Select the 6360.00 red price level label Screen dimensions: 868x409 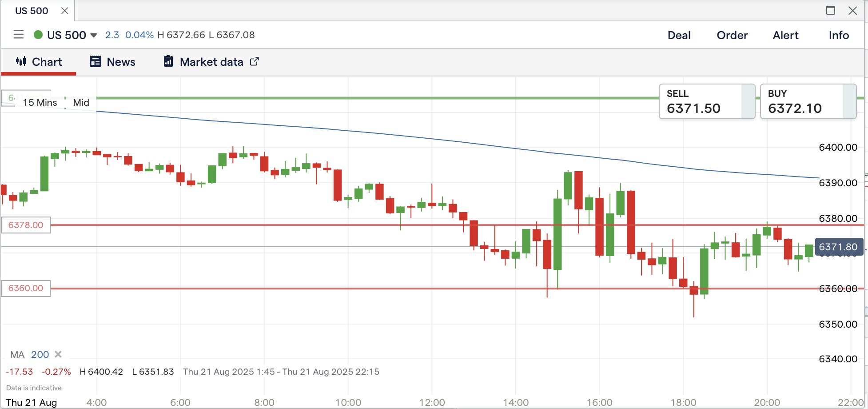click(26, 288)
